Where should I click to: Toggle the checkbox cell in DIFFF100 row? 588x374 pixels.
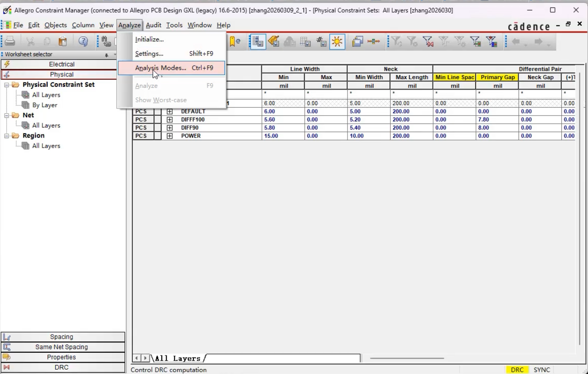pyautogui.click(x=157, y=120)
